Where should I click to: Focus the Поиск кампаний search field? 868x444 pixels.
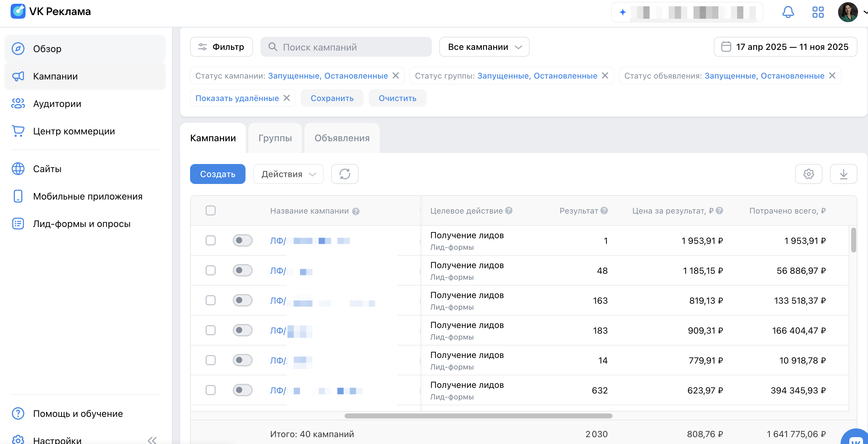pyautogui.click(x=346, y=47)
